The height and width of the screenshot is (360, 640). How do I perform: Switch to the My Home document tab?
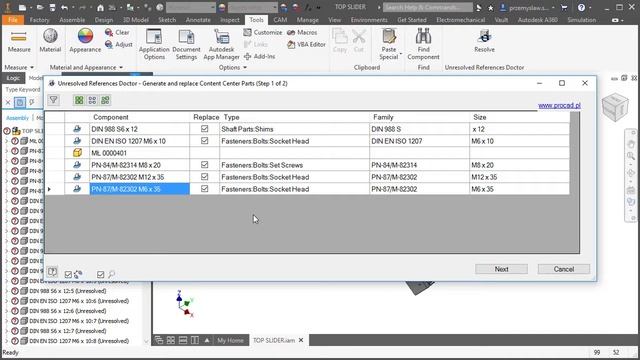pos(230,340)
